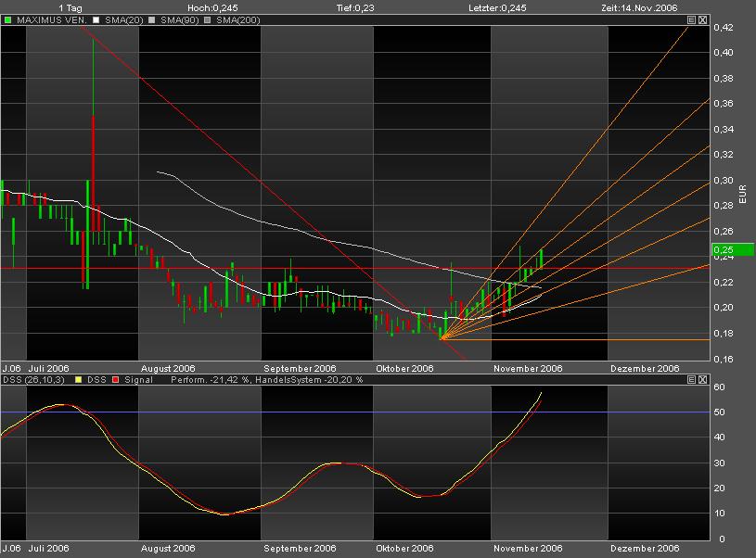The width and height of the screenshot is (756, 558).
Task: Click the white SMA(20) legend swatch
Action: coord(96,20)
